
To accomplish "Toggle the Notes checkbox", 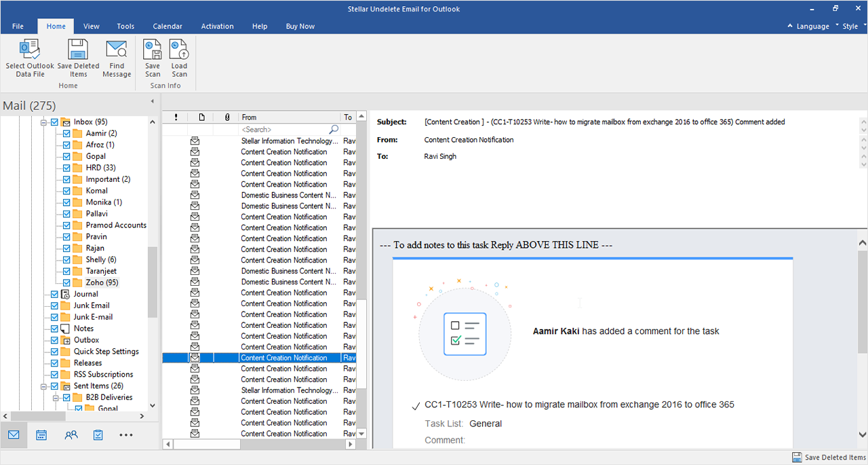I will pos(54,329).
